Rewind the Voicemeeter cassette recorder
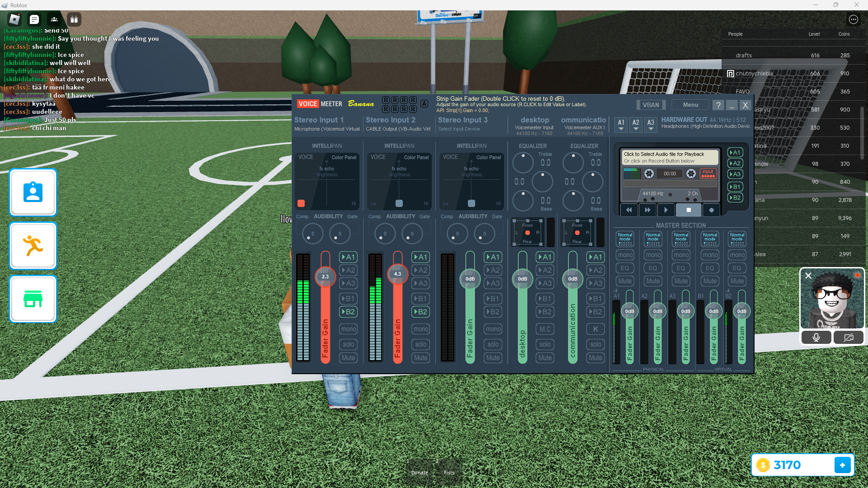The width and height of the screenshot is (868, 488). [x=629, y=210]
